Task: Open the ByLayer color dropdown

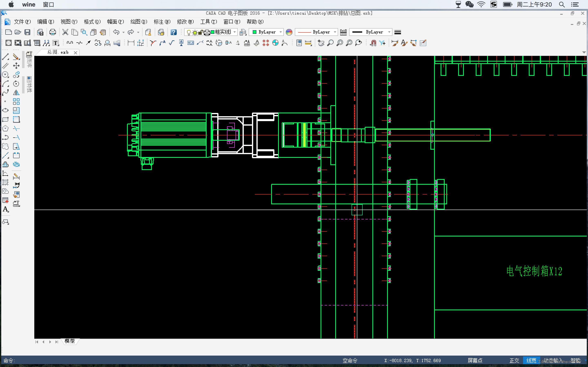Action: 281,32
